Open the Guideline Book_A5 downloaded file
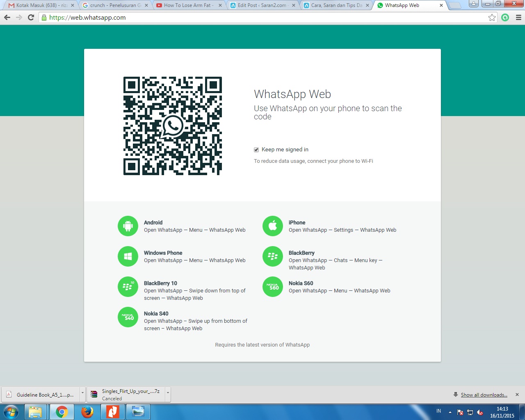The height and width of the screenshot is (420, 525). tap(41, 395)
